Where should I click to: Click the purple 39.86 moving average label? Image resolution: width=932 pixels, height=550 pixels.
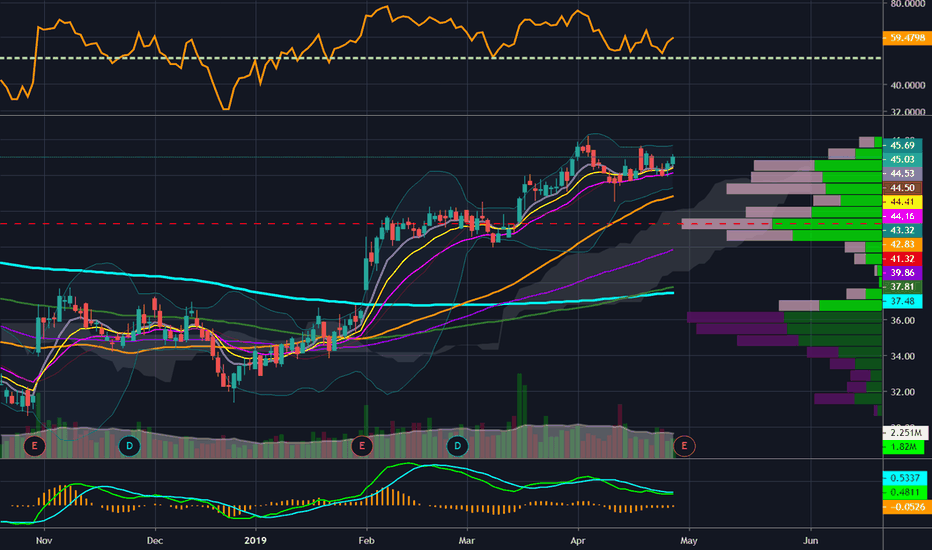click(x=902, y=273)
